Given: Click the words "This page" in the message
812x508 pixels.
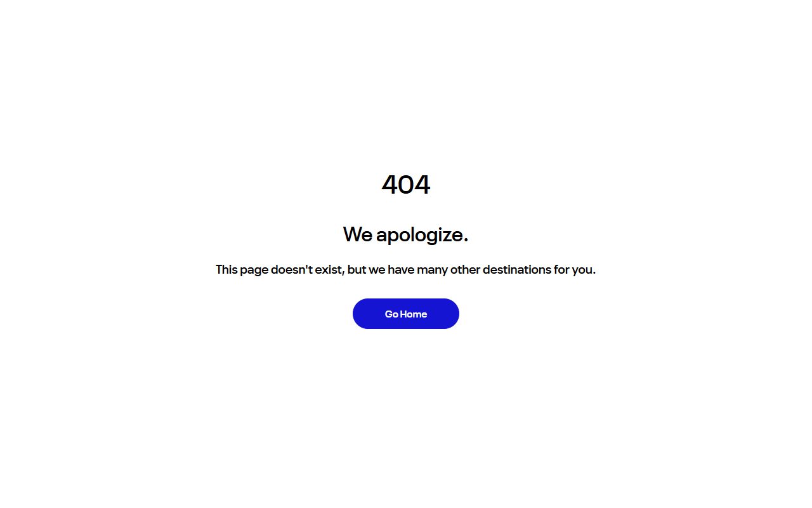Looking at the screenshot, I should tap(242, 270).
